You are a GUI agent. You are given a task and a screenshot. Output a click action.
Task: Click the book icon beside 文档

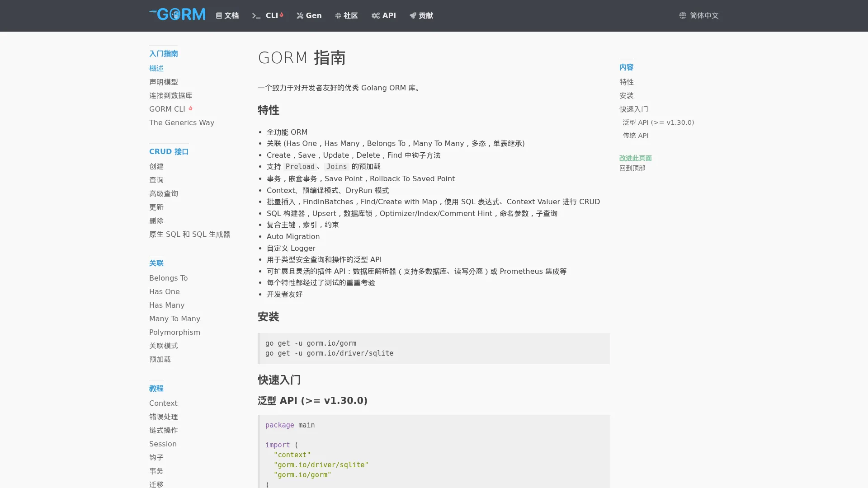tap(219, 16)
